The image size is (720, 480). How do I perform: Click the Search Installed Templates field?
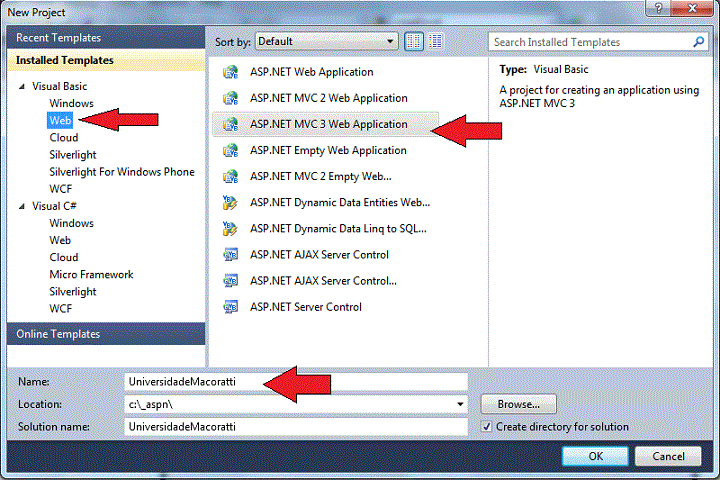click(x=591, y=42)
